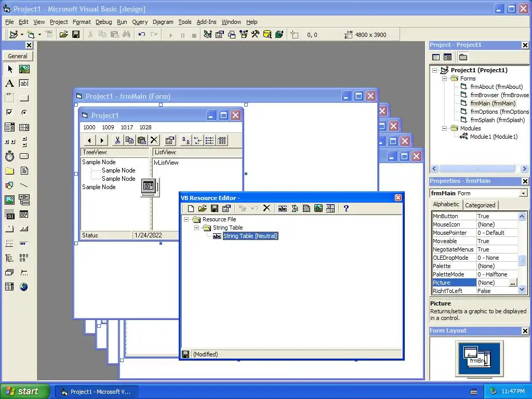Click View Object icon in Project panel

tap(447, 57)
